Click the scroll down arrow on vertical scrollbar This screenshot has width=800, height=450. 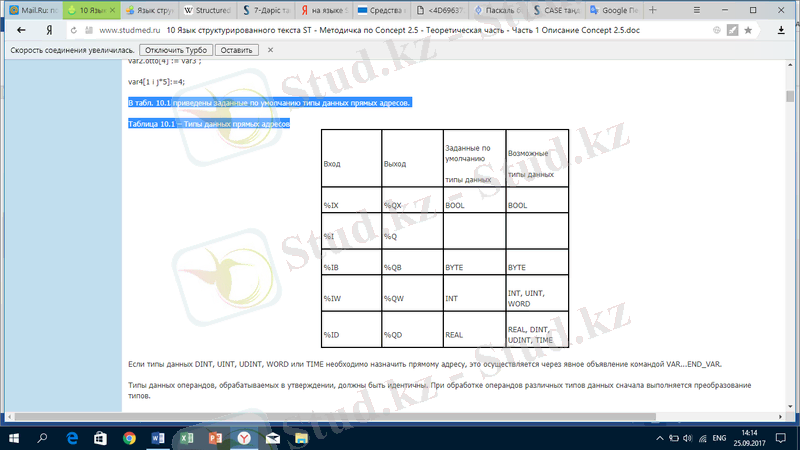[x=790, y=407]
